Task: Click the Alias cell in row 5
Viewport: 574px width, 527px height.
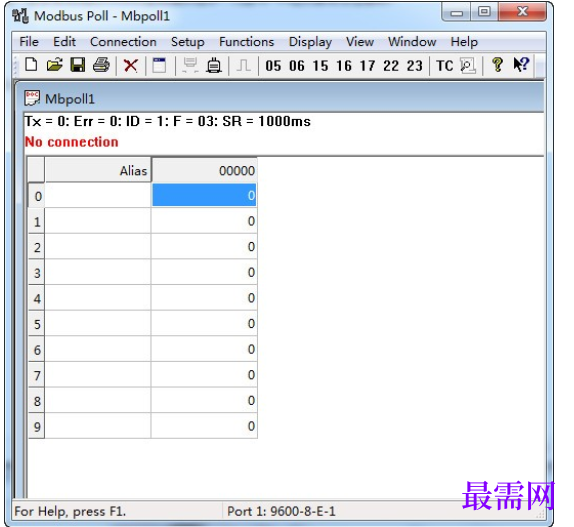Action: pos(98,324)
